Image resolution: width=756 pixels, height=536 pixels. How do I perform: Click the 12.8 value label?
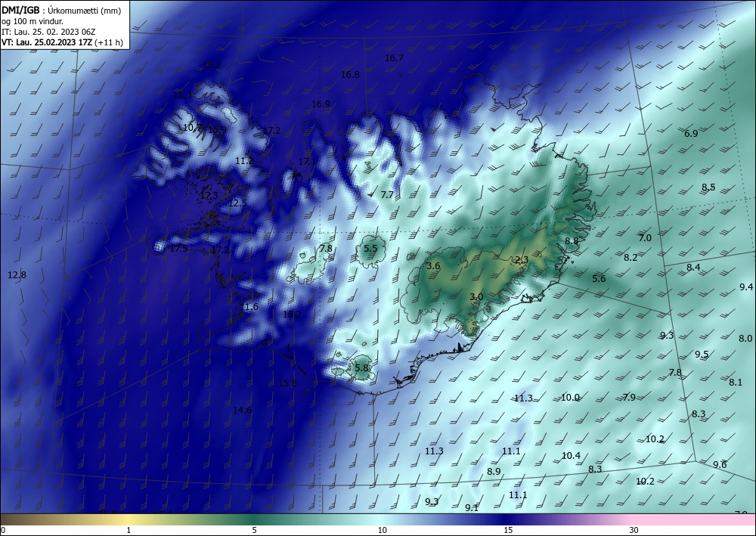(17, 274)
